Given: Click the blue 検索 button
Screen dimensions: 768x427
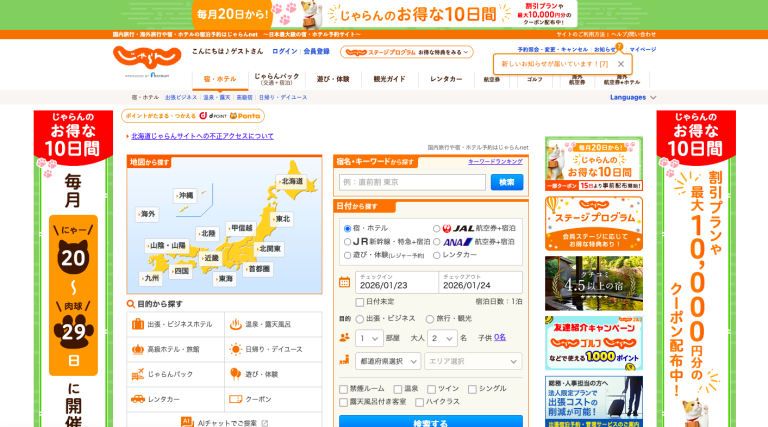Looking at the screenshot, I should pyautogui.click(x=507, y=182).
